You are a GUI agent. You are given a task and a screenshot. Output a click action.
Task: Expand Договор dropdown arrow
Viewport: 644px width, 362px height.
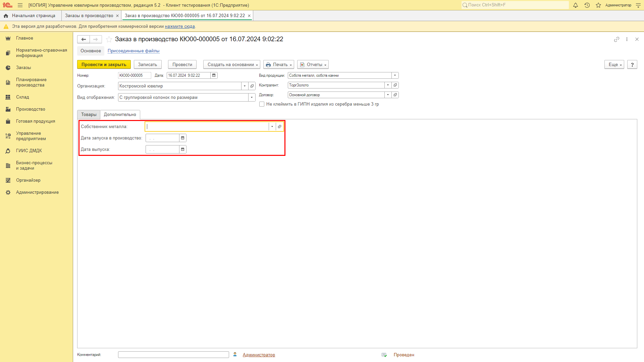388,95
